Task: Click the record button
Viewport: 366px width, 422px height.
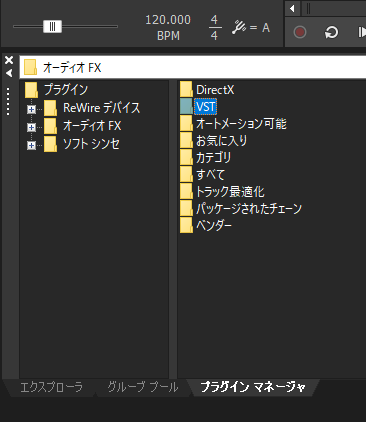Action: (300, 32)
